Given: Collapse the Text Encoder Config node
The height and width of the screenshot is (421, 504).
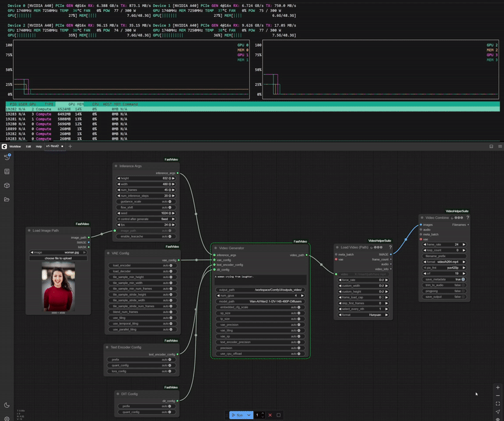Looking at the screenshot, I should click(x=107, y=347).
